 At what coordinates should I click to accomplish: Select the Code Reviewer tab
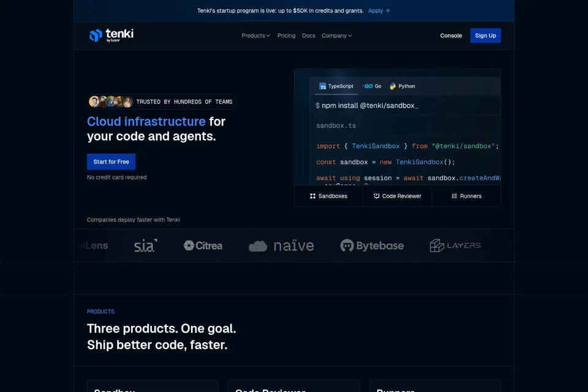click(x=397, y=196)
